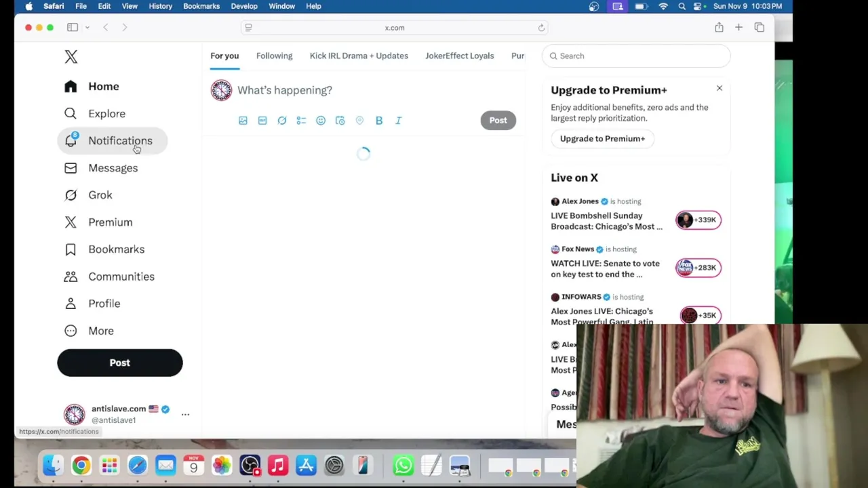Open Grok in X sidebar

[x=88, y=195]
